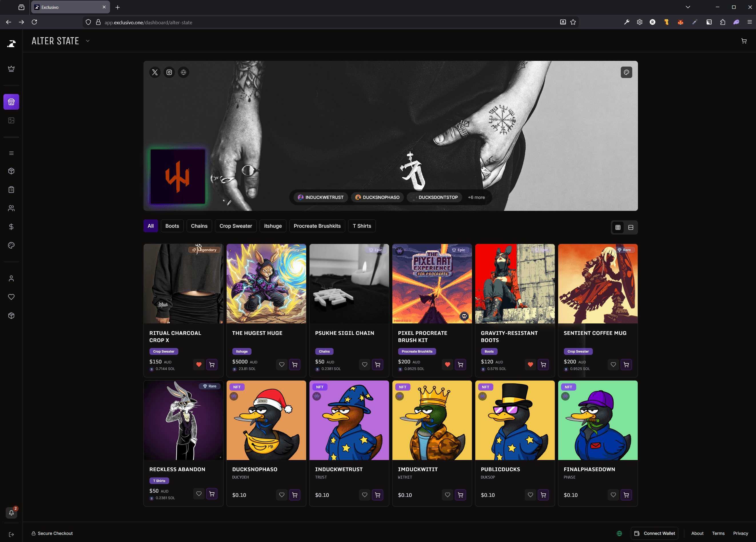This screenshot has height=542, width=756.
Task: Click the crown icon in sidebar
Action: [x=11, y=69]
